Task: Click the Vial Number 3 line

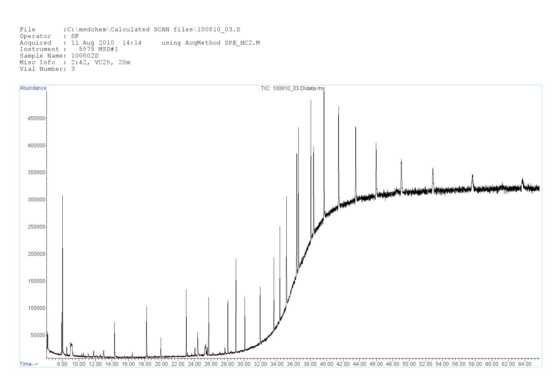Action: pos(47,69)
